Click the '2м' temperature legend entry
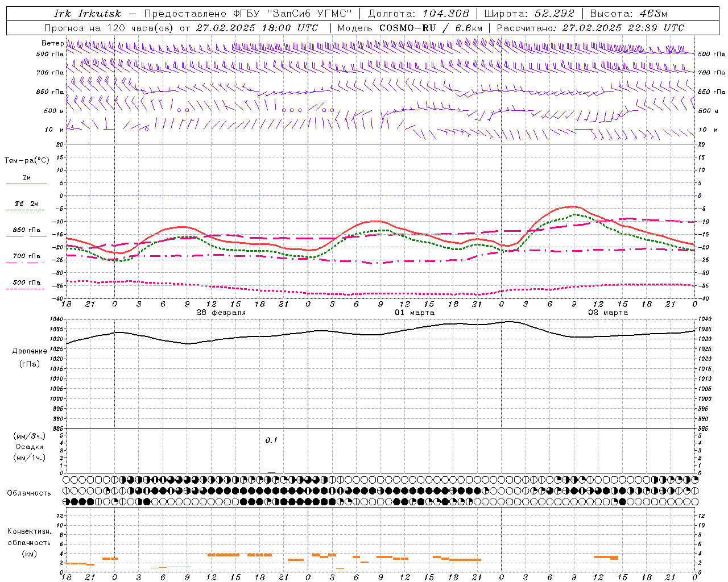The image size is (728, 582). (x=27, y=177)
